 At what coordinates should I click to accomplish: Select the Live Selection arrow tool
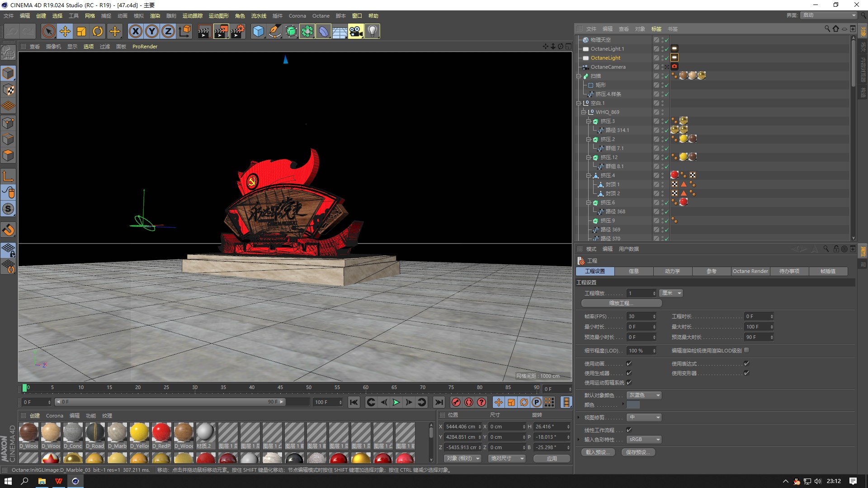tap(49, 32)
